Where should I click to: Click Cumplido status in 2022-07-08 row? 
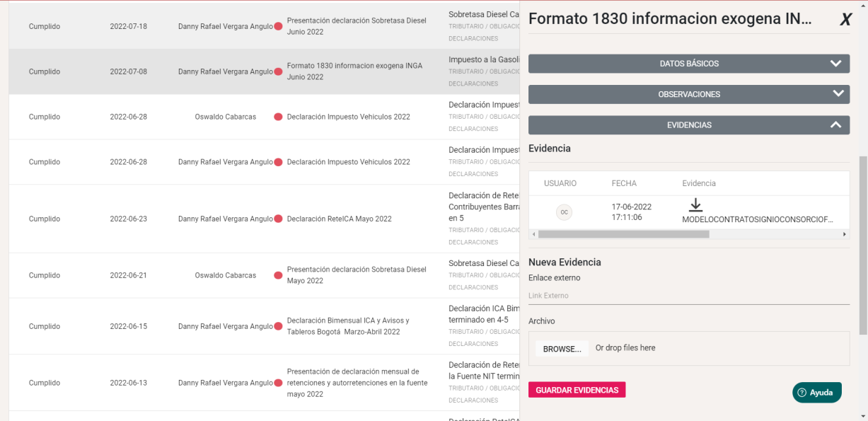pos(45,71)
